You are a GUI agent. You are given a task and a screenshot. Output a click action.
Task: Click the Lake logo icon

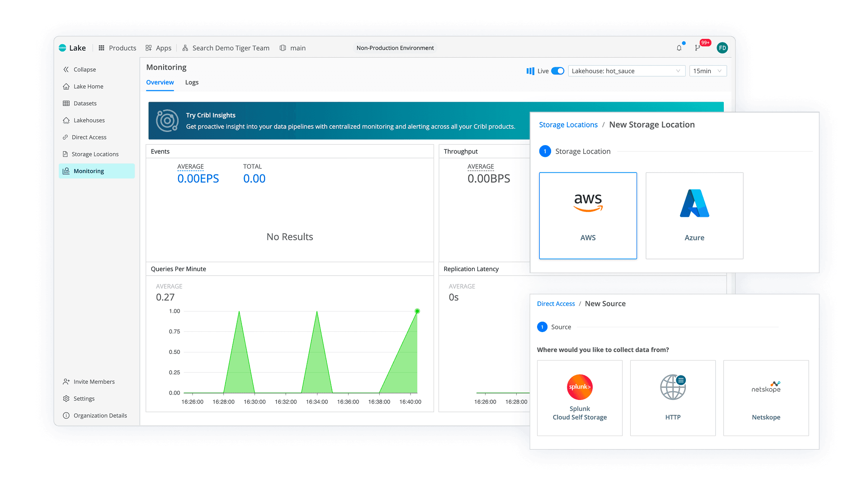click(x=63, y=48)
